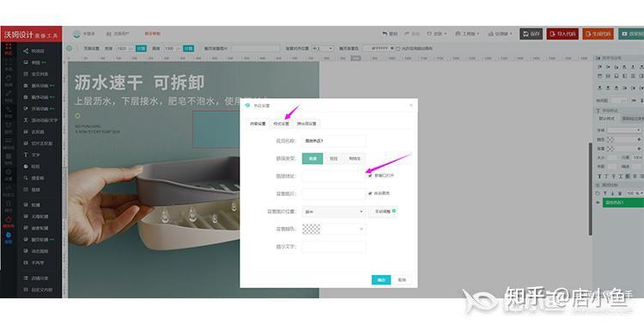Image resolution: width=644 pixels, height=325 pixels.
Task: Click the red 导入代码 import code button
Action: (x=562, y=34)
